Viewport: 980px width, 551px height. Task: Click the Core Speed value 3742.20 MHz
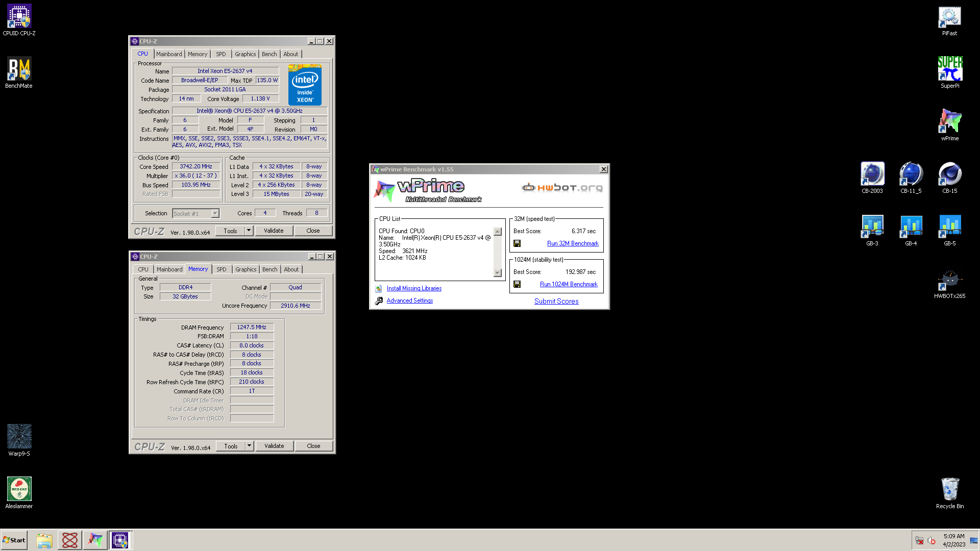pyautogui.click(x=195, y=167)
